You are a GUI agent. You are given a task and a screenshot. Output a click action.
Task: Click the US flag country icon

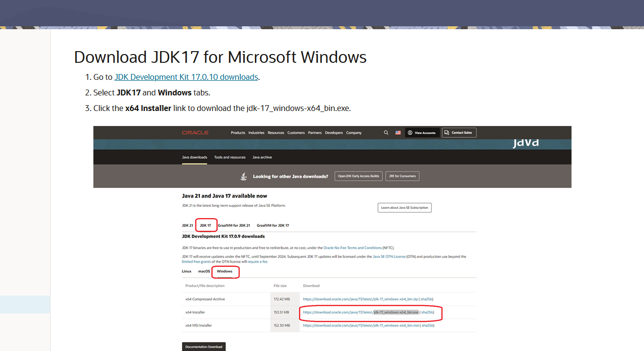[398, 132]
